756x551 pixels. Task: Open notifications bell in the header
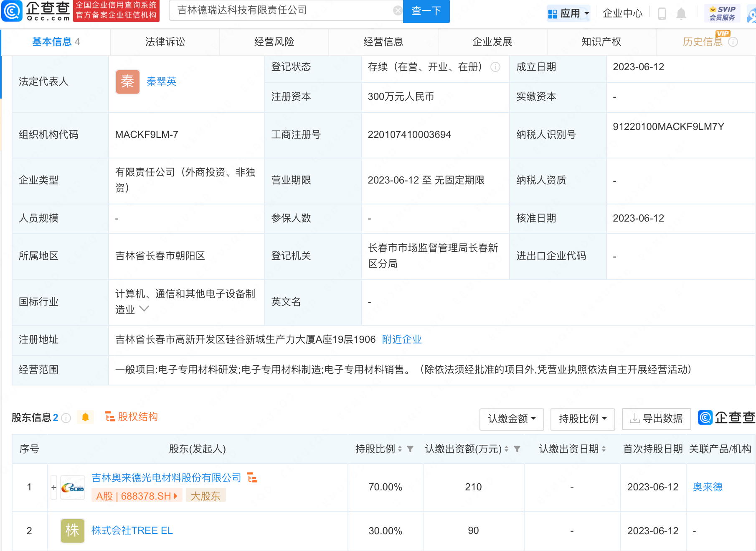tap(681, 13)
